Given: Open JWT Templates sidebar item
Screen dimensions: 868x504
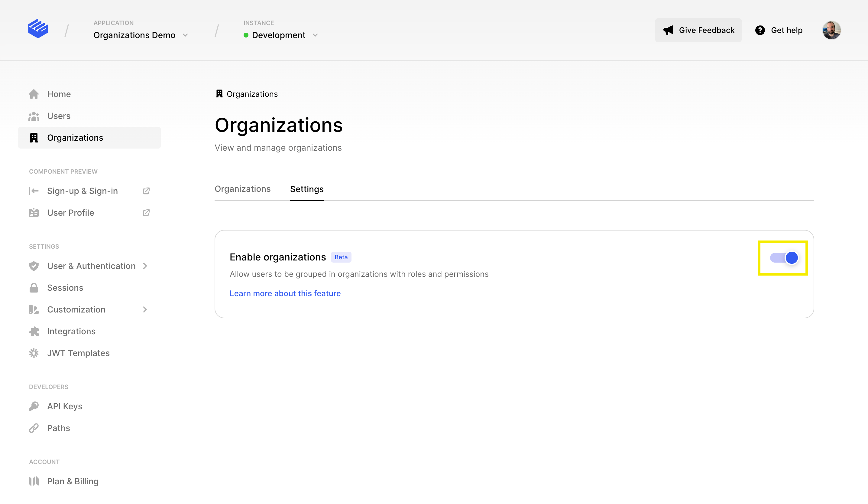Looking at the screenshot, I should click(78, 353).
